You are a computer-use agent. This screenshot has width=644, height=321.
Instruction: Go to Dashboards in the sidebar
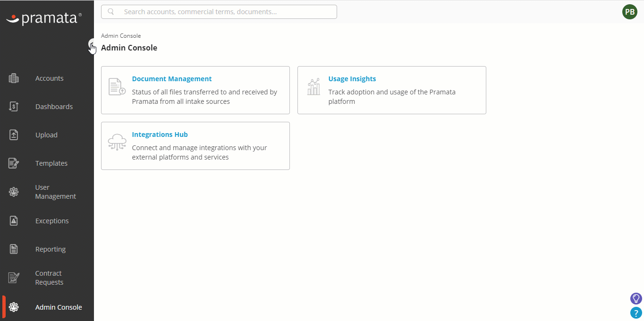pos(54,107)
